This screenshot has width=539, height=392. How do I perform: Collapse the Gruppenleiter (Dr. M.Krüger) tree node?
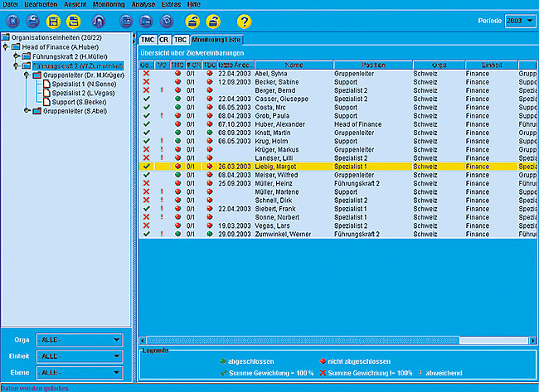(27, 75)
